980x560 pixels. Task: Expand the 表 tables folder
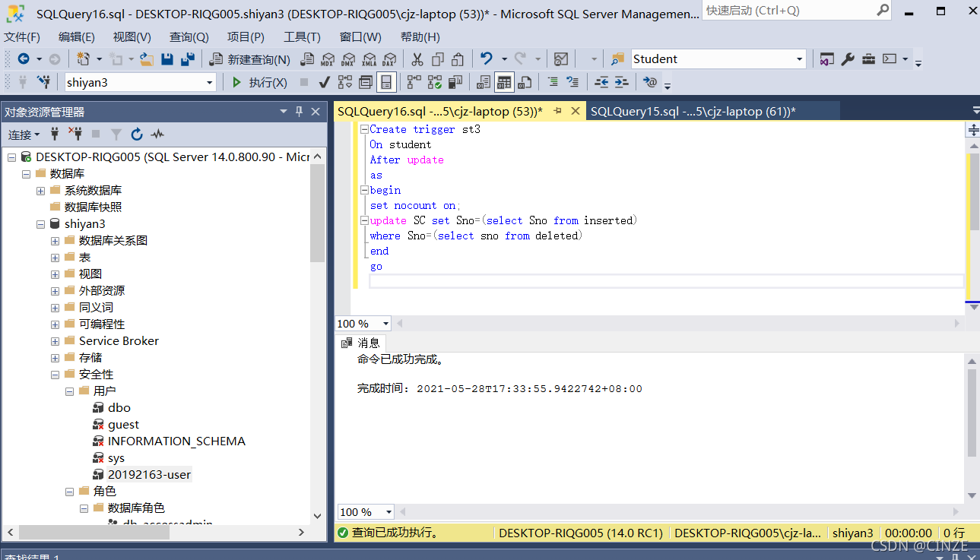[x=55, y=258]
